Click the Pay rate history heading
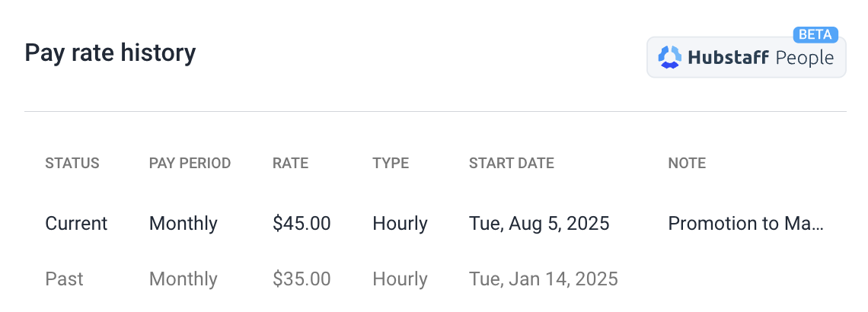Image resolution: width=868 pixels, height=312 pixels. pos(110,53)
